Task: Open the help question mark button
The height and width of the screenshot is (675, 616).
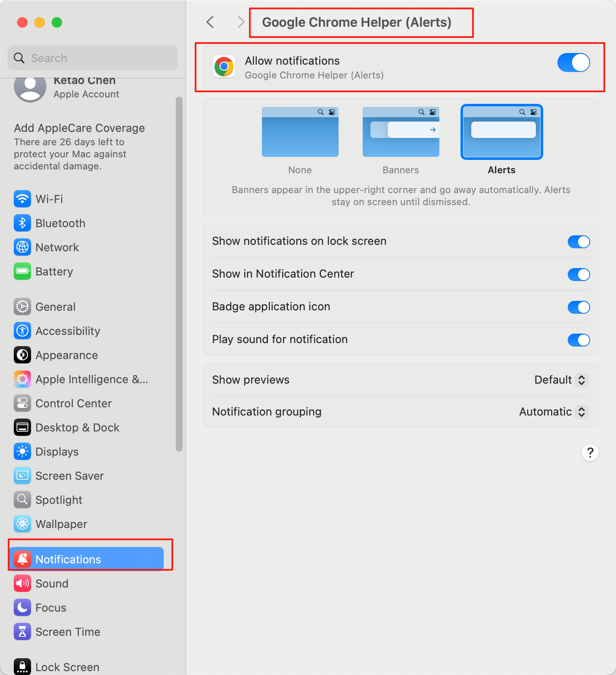Action: [590, 453]
